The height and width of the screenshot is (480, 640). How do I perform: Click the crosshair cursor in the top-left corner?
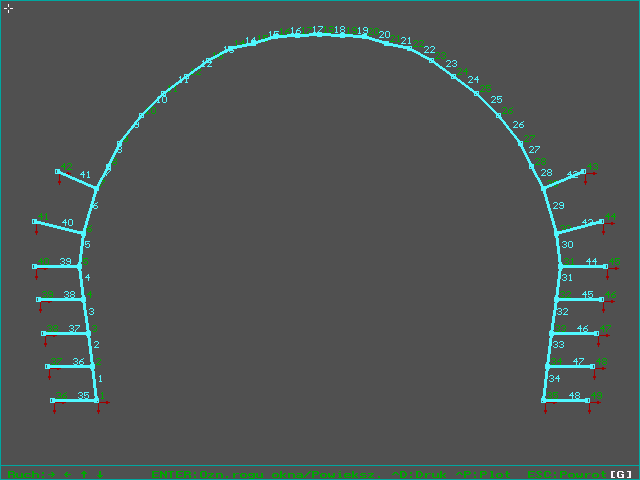coord(8,8)
